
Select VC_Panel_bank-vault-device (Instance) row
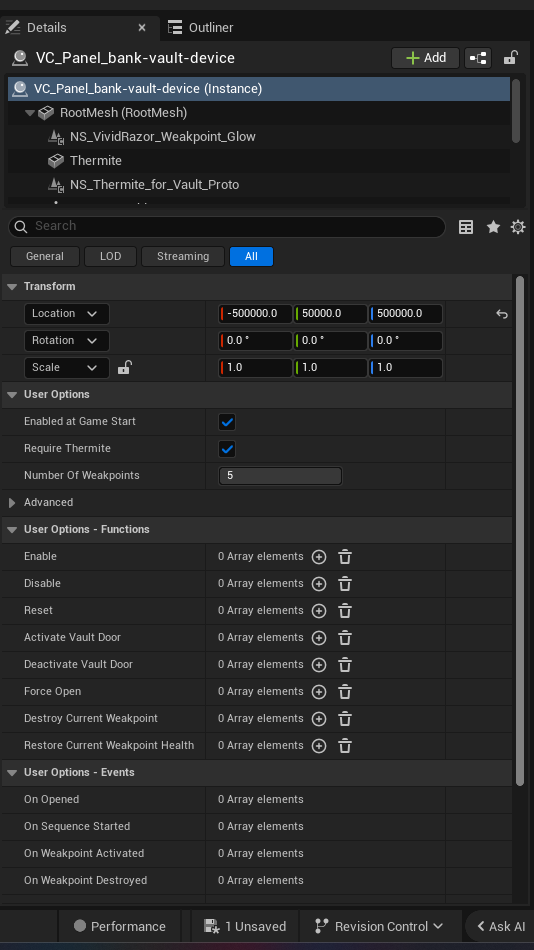pyautogui.click(x=259, y=89)
